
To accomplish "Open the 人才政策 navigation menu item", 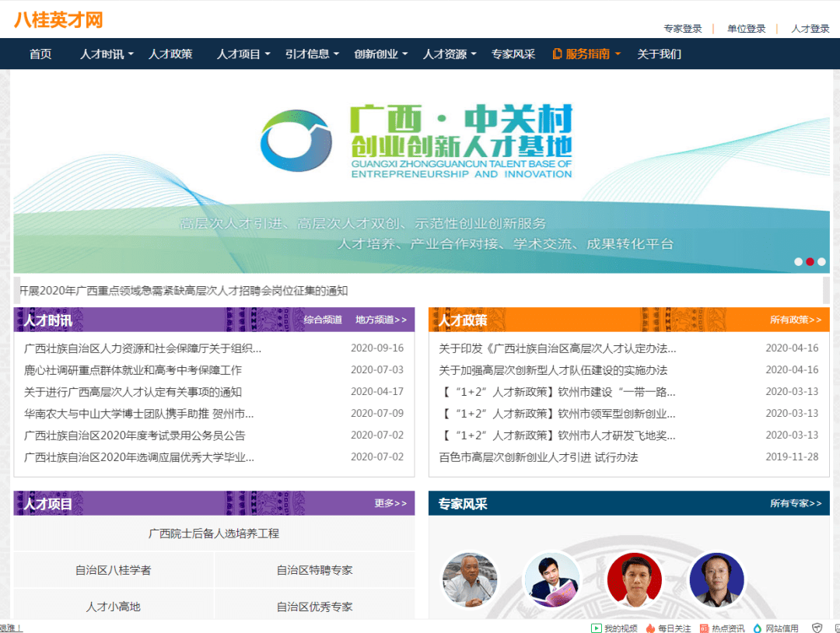I will 170,54.
